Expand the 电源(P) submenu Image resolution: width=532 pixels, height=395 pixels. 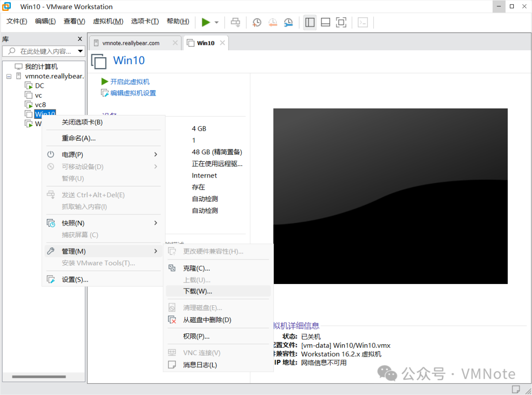click(103, 154)
